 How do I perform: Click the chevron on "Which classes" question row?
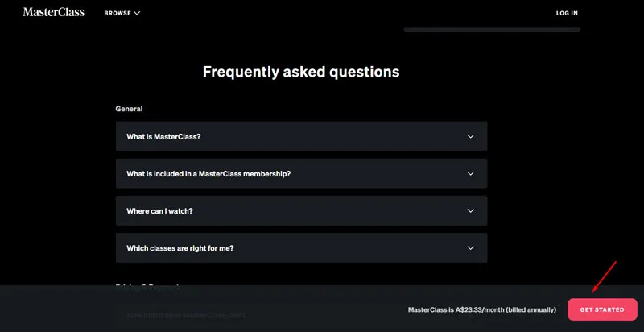point(471,248)
